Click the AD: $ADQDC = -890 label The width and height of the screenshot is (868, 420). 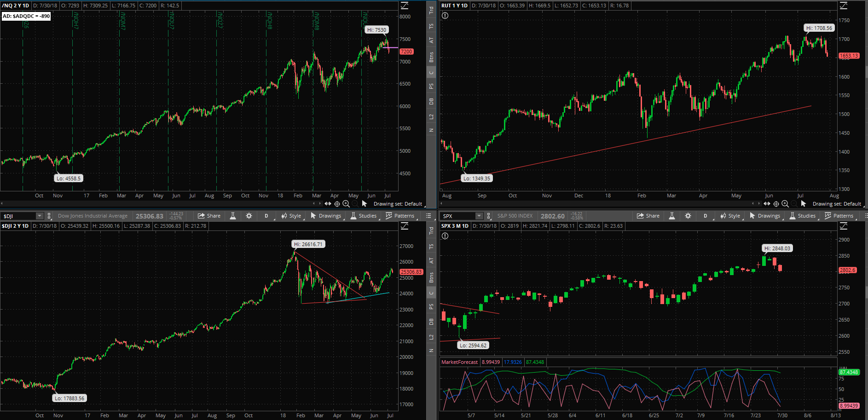26,16
